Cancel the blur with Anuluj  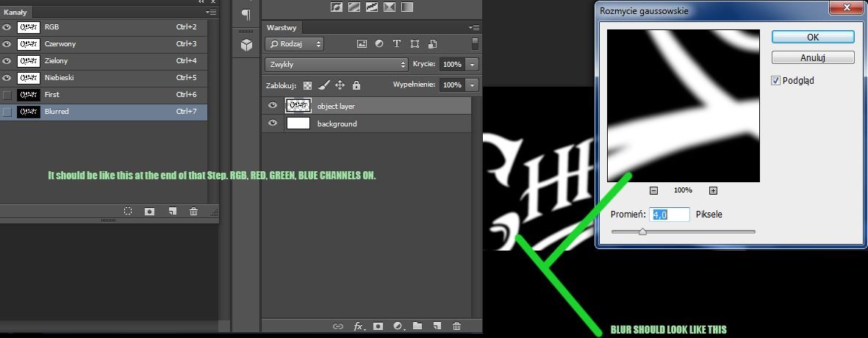coord(813,57)
